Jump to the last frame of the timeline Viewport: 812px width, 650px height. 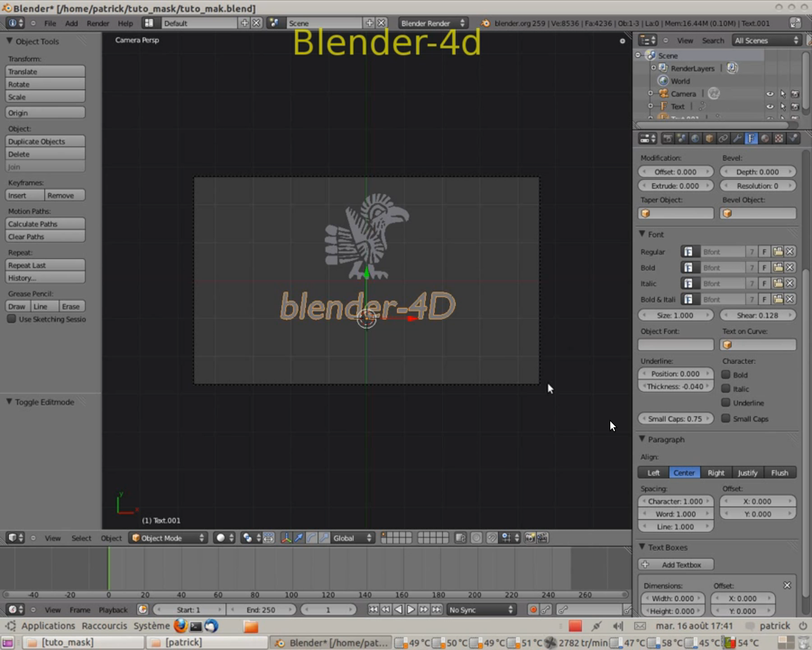click(436, 609)
